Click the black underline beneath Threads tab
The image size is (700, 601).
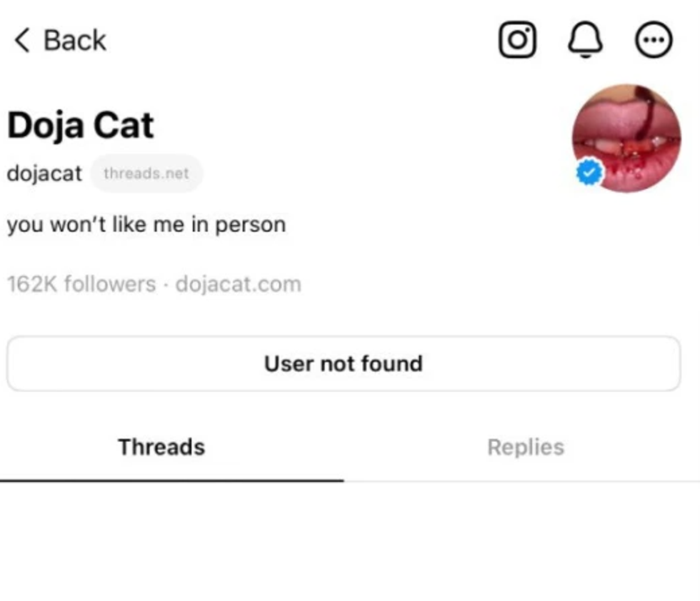(171, 480)
